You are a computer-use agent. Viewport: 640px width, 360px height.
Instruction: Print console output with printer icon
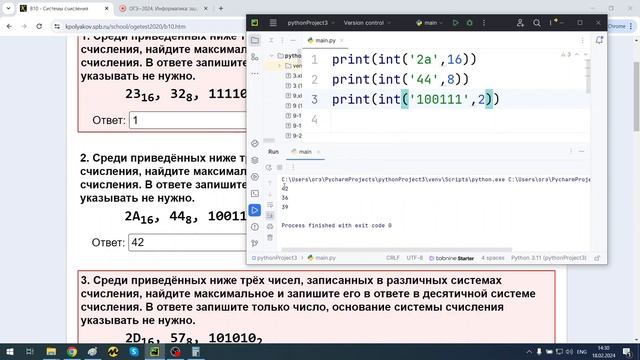pyautogui.click(x=270, y=227)
